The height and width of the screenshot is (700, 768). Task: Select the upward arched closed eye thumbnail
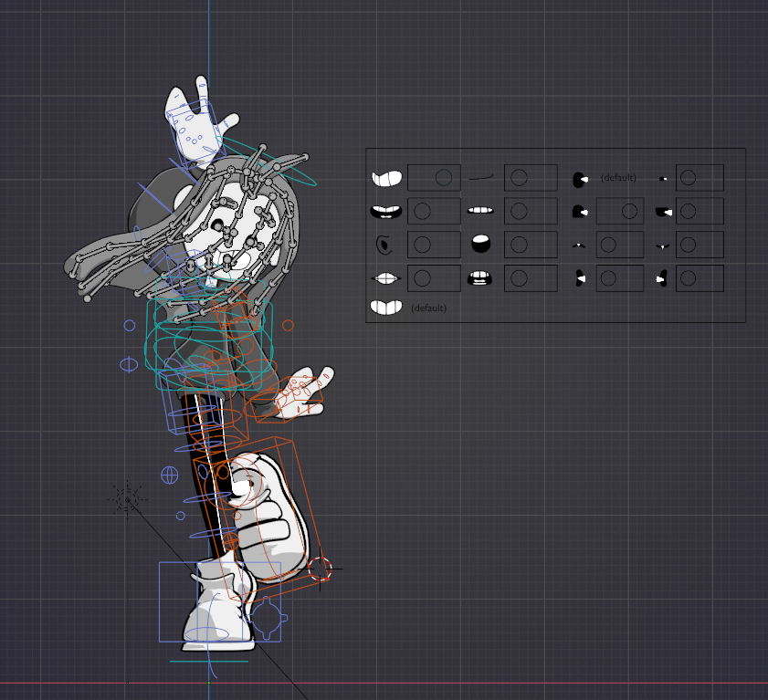(x=578, y=245)
